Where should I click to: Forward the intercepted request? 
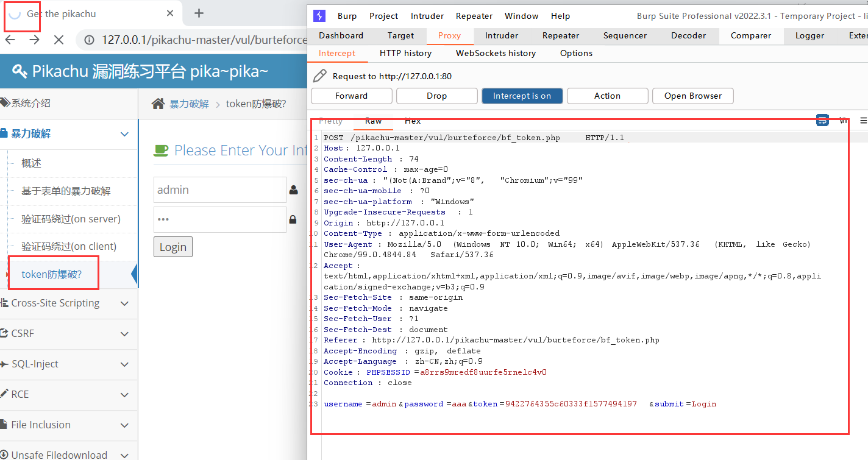click(352, 96)
